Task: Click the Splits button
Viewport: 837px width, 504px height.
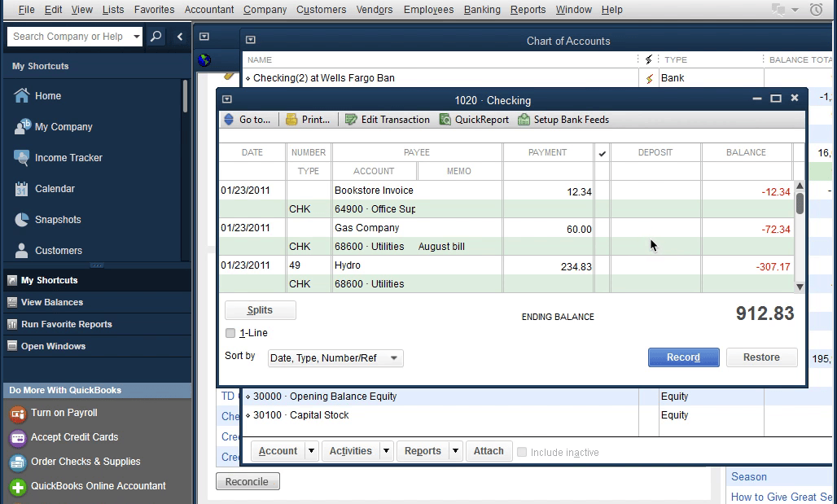Action: tap(260, 310)
